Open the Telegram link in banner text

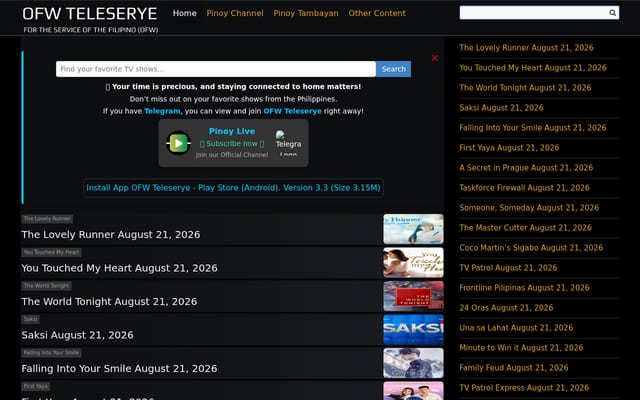click(x=162, y=111)
